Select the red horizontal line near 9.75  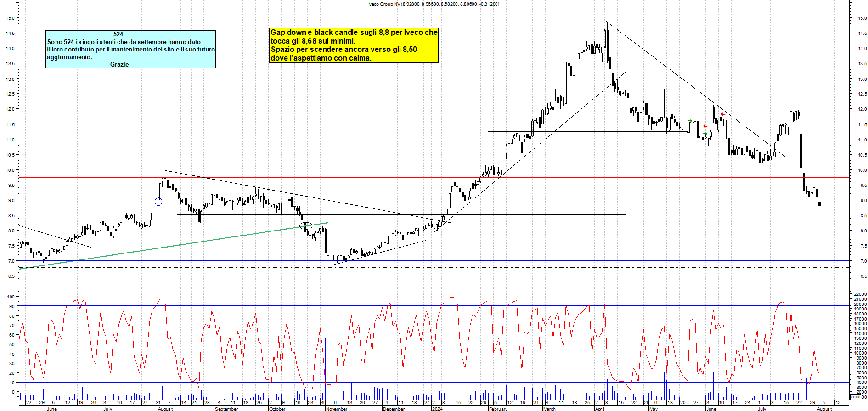[x=434, y=177]
